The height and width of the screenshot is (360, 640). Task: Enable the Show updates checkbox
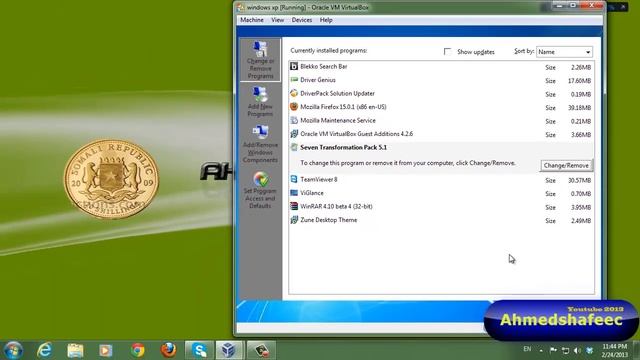click(x=447, y=51)
